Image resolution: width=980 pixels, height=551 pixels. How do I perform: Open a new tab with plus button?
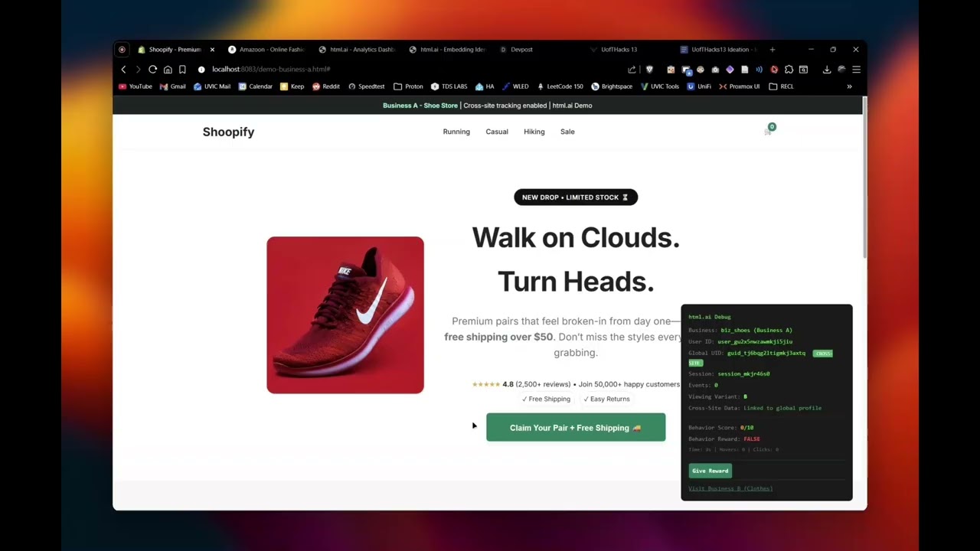772,50
